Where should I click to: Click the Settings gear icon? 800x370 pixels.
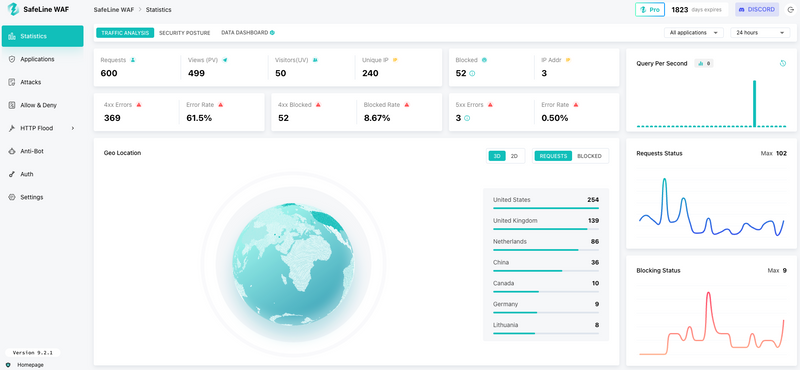(x=12, y=197)
